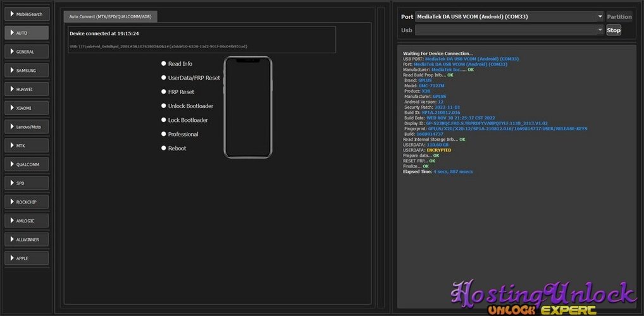
Task: Click the 'USERDATA: ENCRYPTED' log line
Action: [x=427, y=150]
